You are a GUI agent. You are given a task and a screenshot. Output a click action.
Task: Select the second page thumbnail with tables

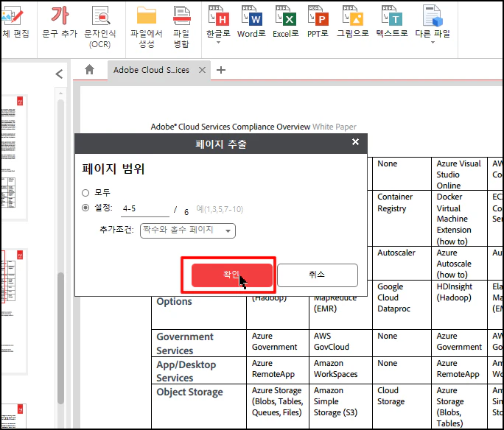[13, 311]
